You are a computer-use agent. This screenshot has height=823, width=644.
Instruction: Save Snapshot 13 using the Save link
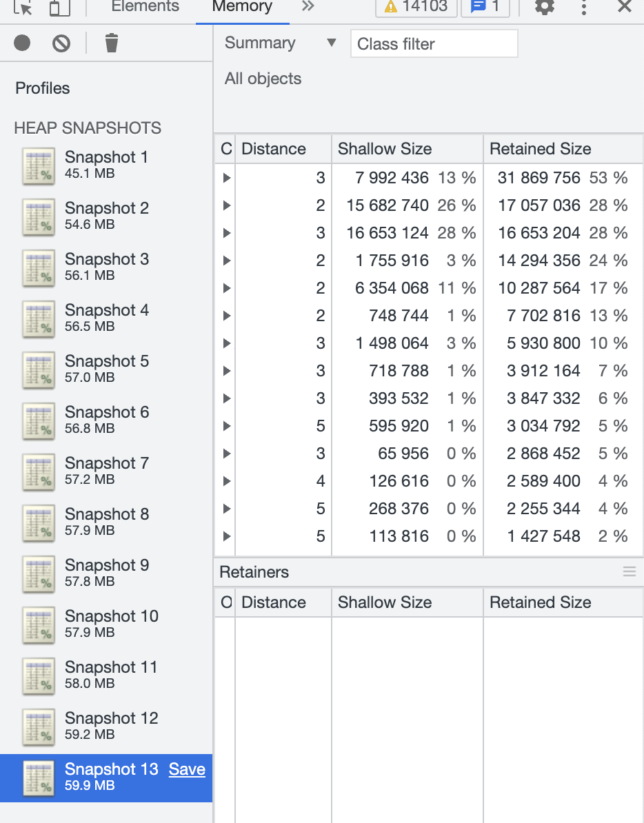(186, 769)
